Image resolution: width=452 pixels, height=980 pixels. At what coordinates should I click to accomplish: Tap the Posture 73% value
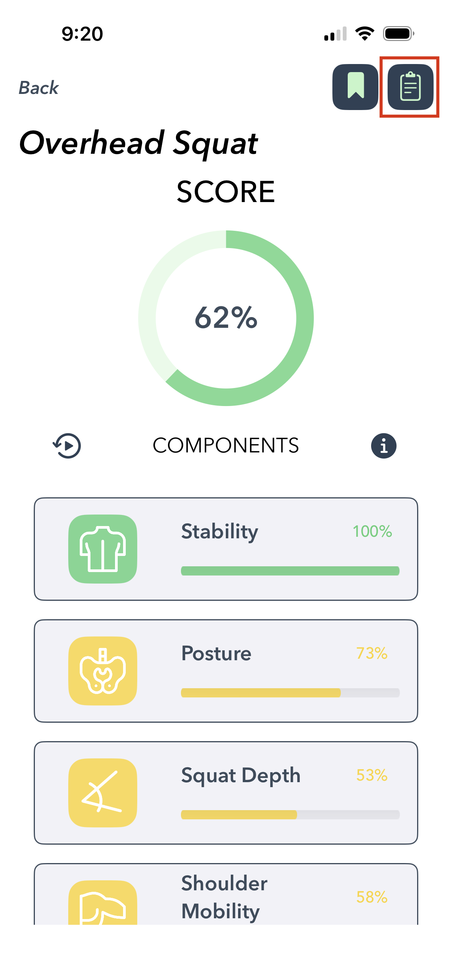[x=372, y=653]
